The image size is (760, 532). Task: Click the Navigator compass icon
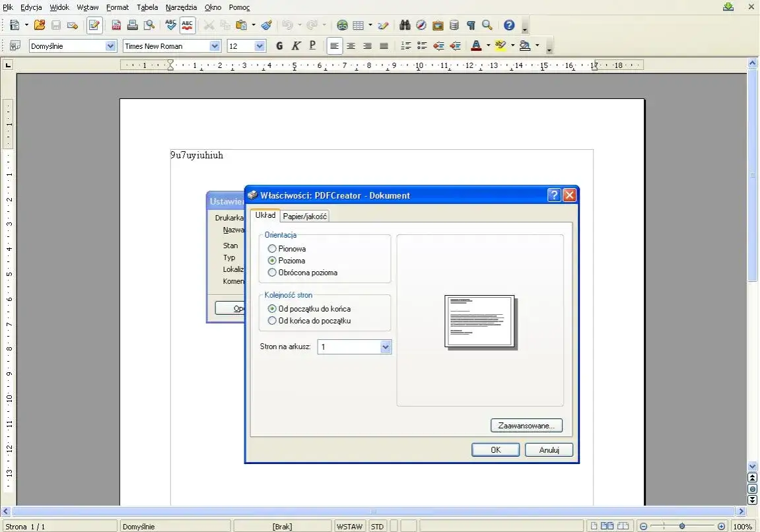pyautogui.click(x=421, y=25)
